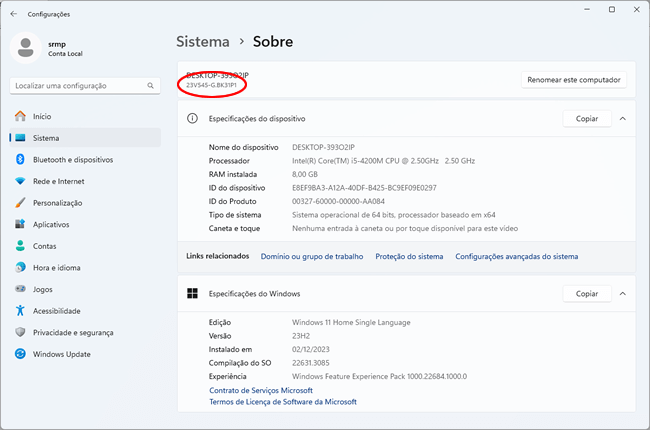Open Jogos settings
The width and height of the screenshot is (650, 430).
pyautogui.click(x=85, y=289)
